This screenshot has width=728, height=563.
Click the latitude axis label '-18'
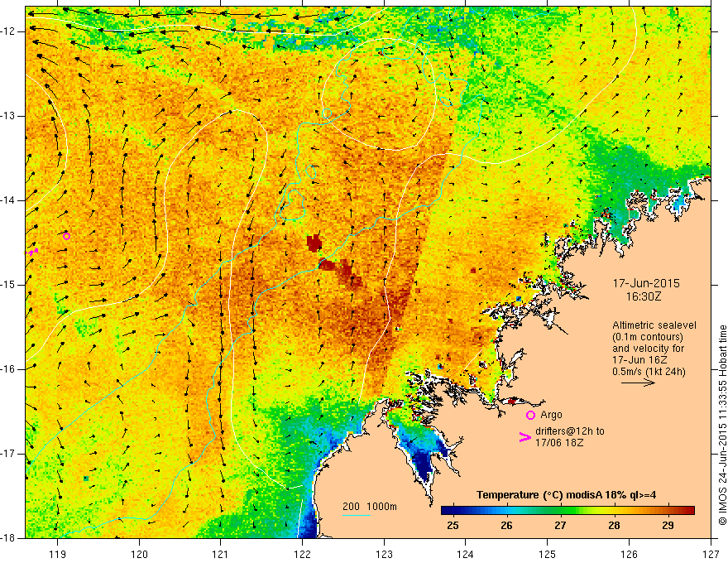(9, 538)
